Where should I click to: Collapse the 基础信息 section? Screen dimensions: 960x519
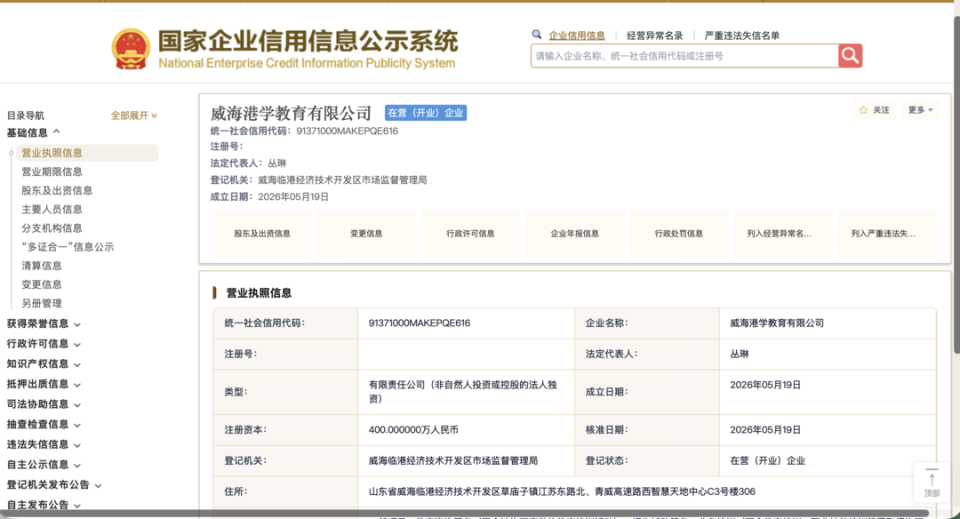click(x=33, y=132)
